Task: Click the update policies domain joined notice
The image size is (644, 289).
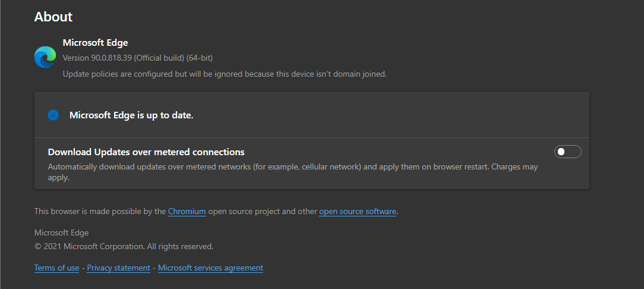Action: coord(225,74)
